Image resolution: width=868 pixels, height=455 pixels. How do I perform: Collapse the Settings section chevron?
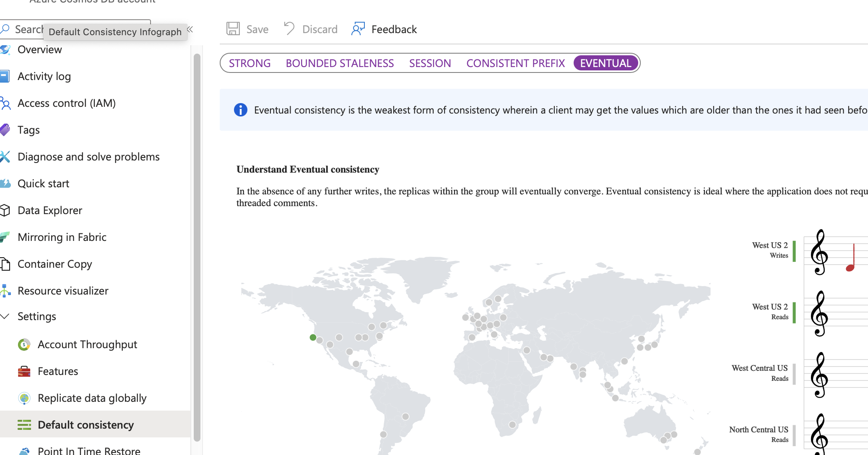tap(5, 316)
